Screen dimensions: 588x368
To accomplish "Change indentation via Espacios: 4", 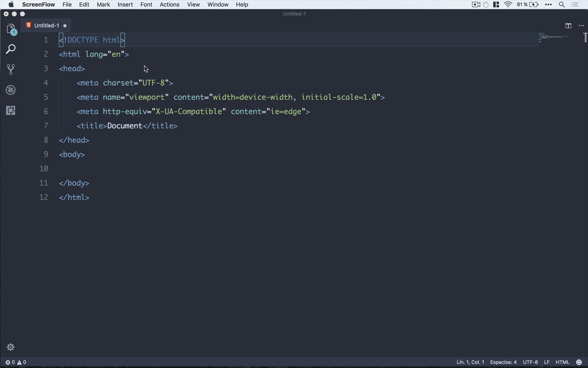I will [503, 362].
